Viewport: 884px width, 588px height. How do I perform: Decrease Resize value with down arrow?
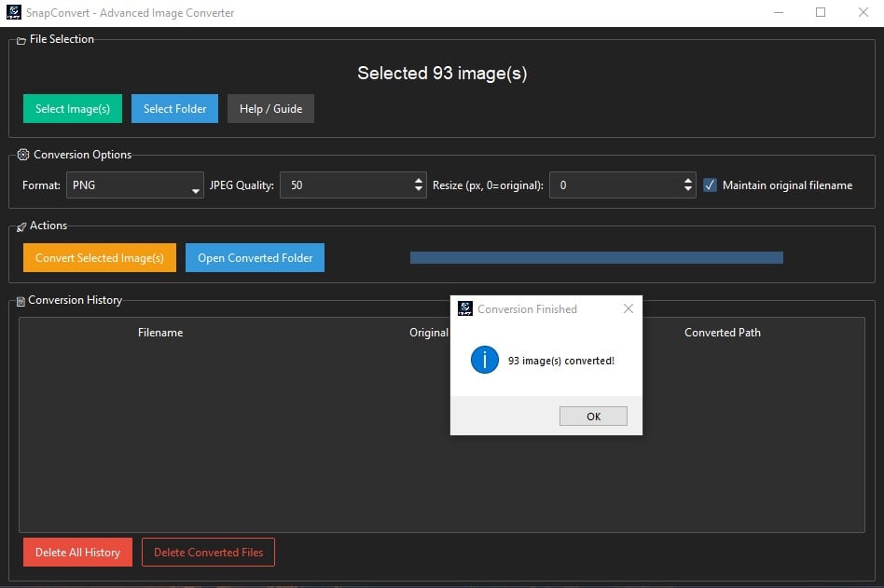(688, 189)
